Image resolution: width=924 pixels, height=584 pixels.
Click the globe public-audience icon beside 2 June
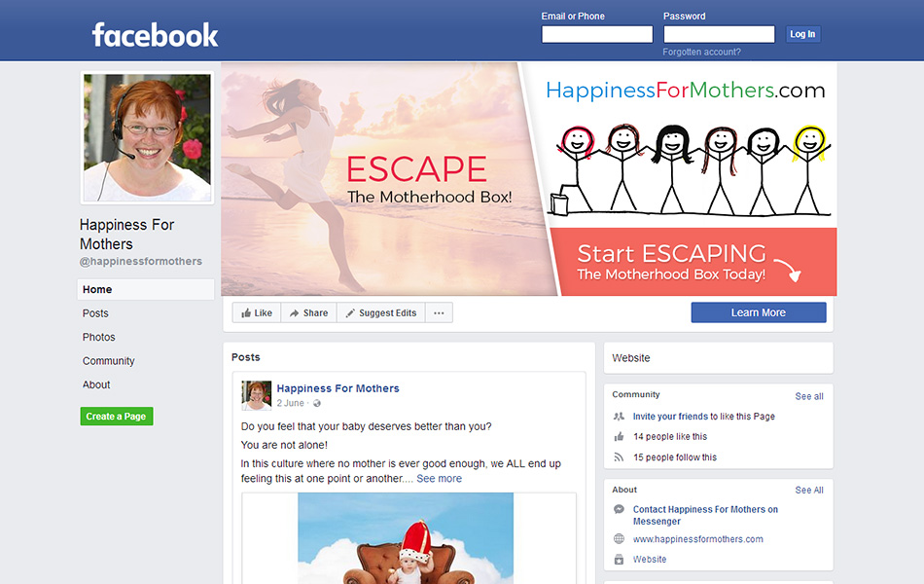pyautogui.click(x=317, y=404)
